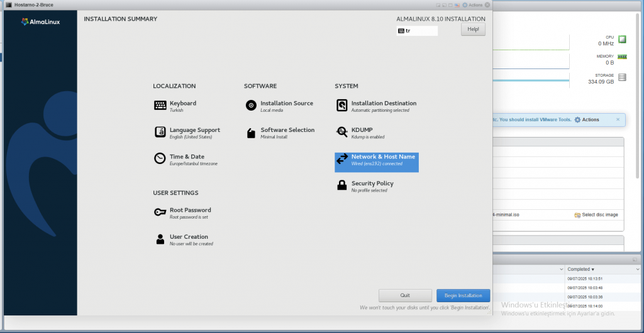Click Select disc image in host client
Image resolution: width=644 pixels, height=333 pixels.
coord(596,215)
